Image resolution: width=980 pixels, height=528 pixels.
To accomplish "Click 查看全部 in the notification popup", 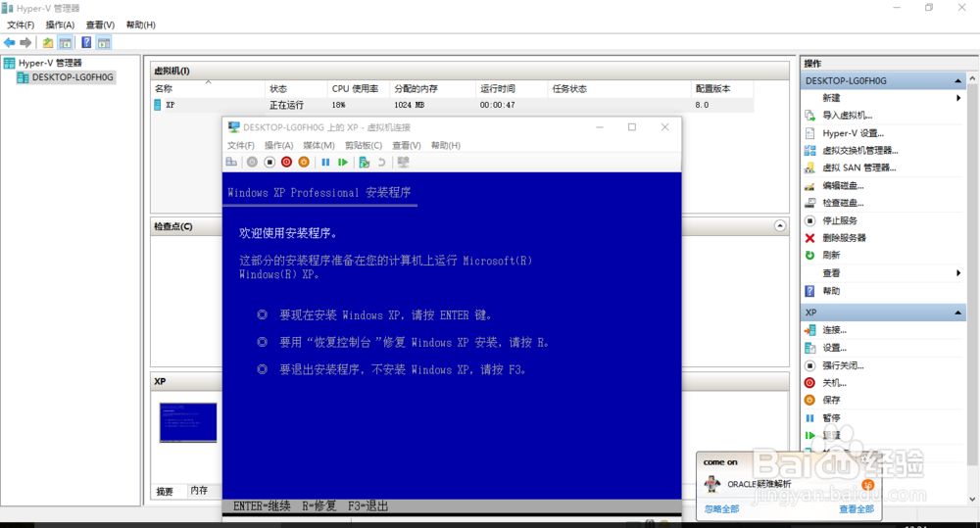I will pyautogui.click(x=857, y=509).
